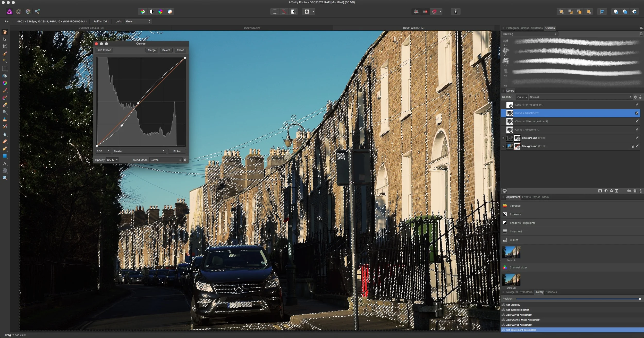The height and width of the screenshot is (338, 644).
Task: Hide the Lens Filter Adjustment layer
Action: 637,105
